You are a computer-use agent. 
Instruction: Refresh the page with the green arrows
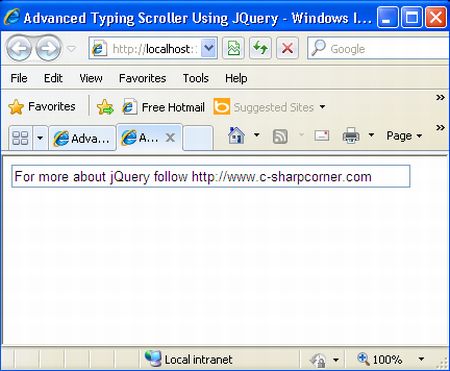click(260, 49)
